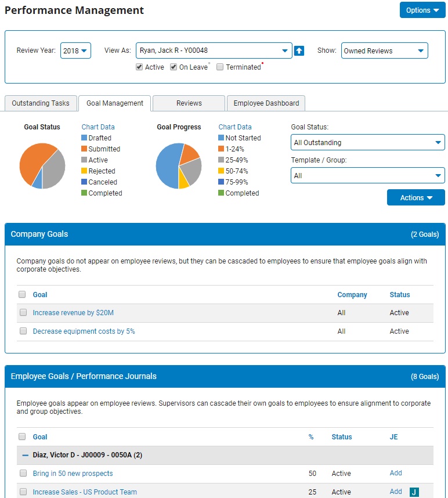Open the Employee Dashboard tab

pos(266,103)
